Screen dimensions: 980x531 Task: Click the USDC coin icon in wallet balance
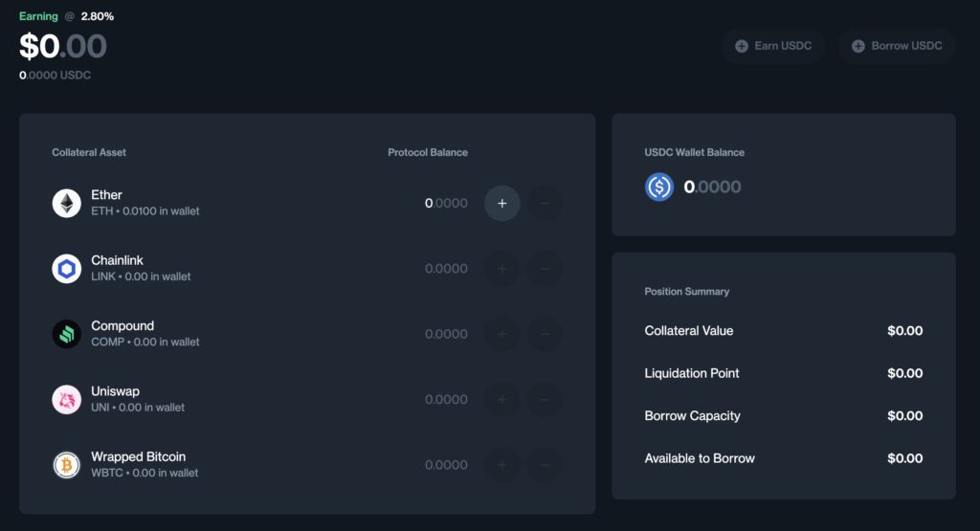[x=659, y=187]
